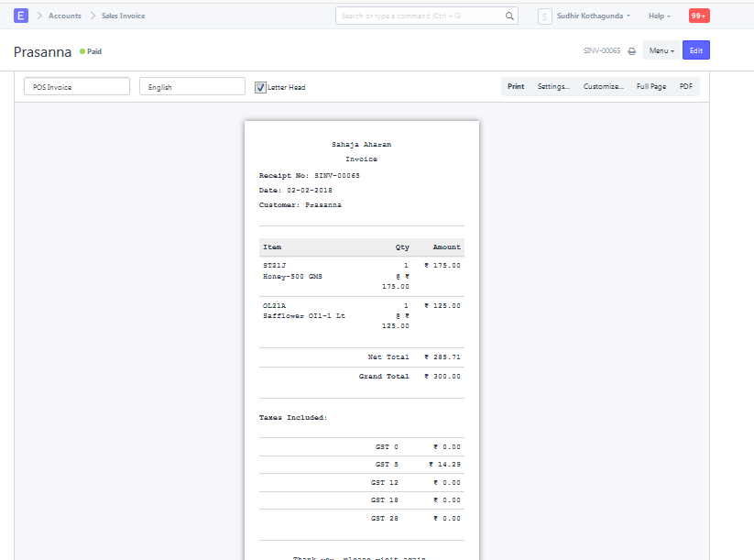
Task: Switch to Full Page view
Action: pos(650,85)
